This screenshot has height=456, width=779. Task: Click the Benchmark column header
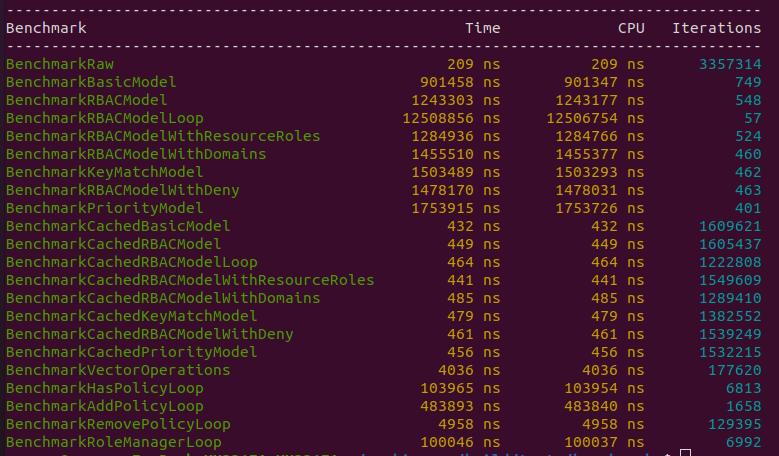[x=46, y=28]
